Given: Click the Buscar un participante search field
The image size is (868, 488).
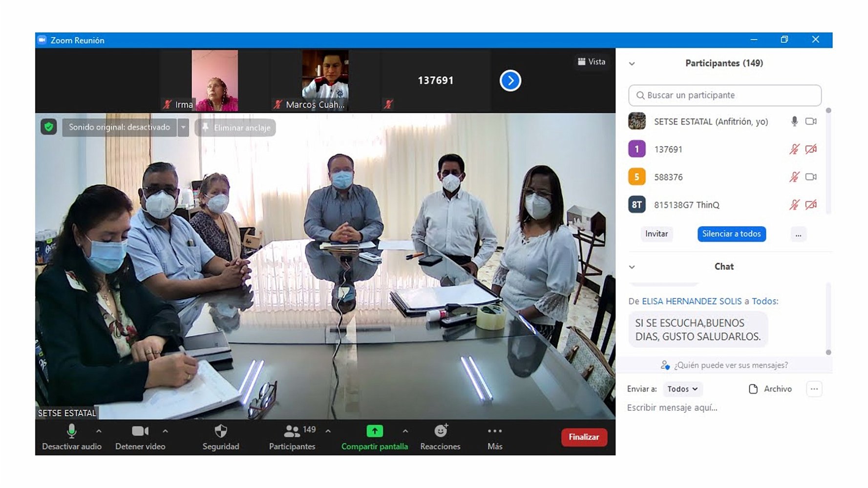Looking at the screenshot, I should click(x=725, y=95).
